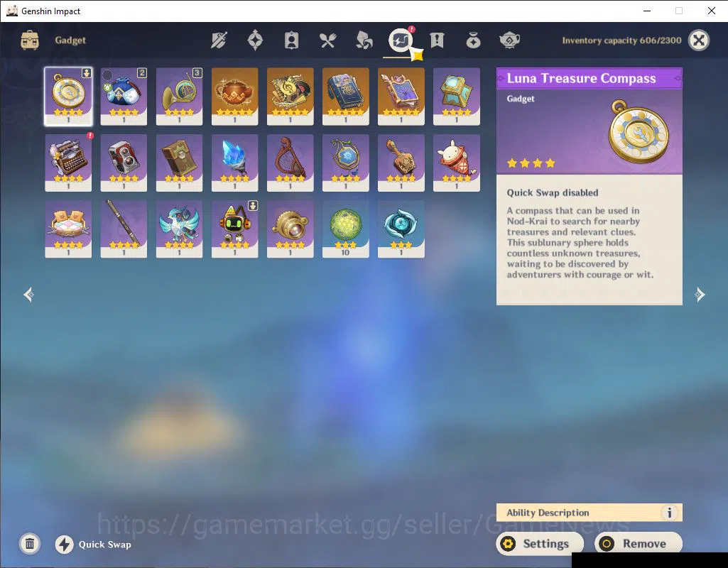728x568 pixels.
Task: Click the Ability Description bar
Action: coord(590,513)
